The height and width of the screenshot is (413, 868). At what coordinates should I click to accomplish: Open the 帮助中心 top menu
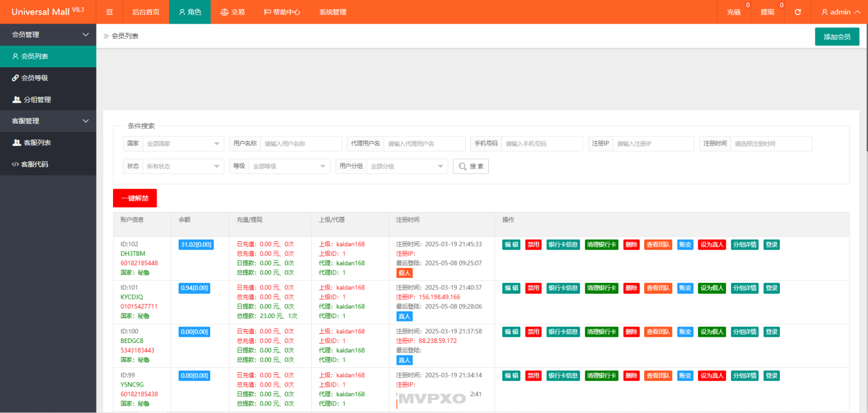pyautogui.click(x=282, y=12)
